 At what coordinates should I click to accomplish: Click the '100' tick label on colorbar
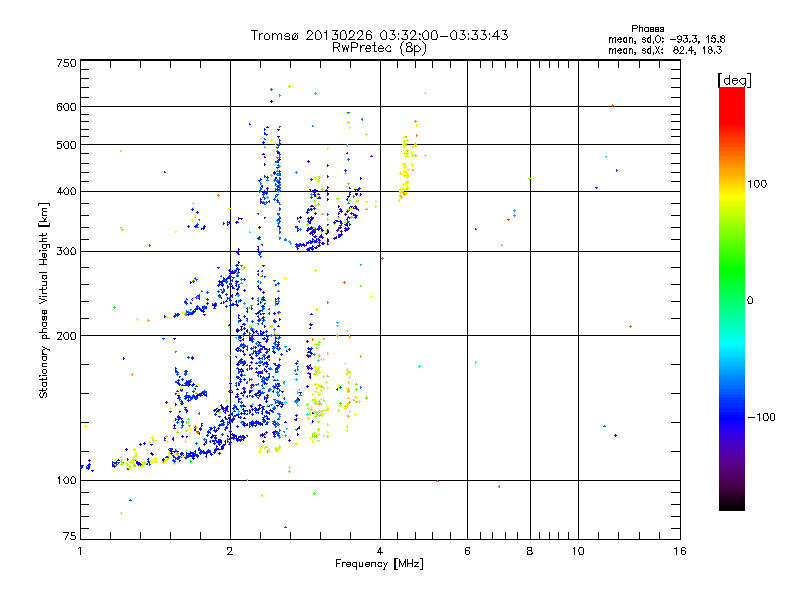click(x=757, y=184)
